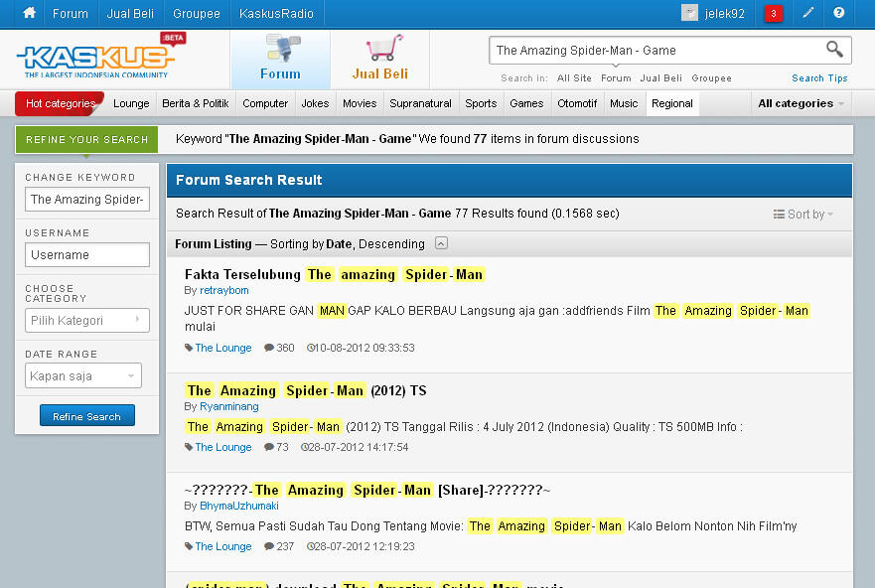Open the Berita & Politik category
The image size is (875, 588).
(x=196, y=103)
